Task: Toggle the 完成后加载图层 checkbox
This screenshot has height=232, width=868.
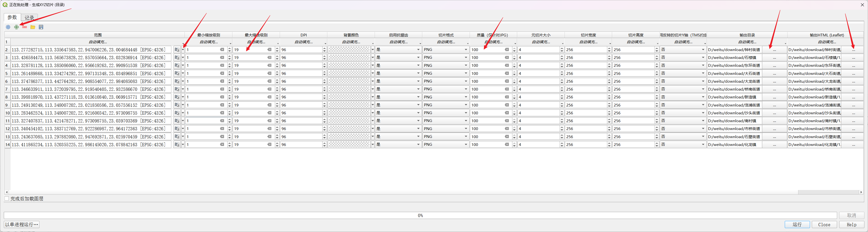Action: click(x=7, y=199)
